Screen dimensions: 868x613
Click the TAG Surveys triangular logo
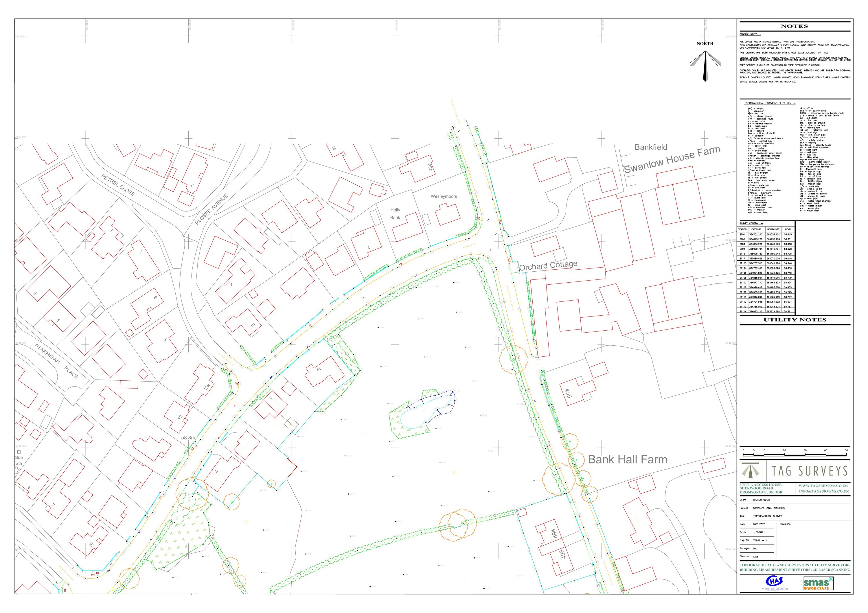(751, 470)
